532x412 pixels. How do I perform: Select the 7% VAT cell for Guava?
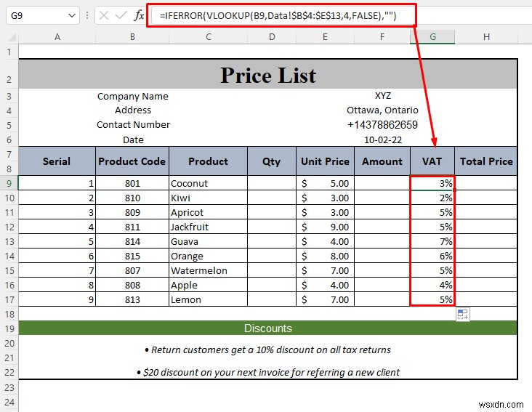click(432, 242)
